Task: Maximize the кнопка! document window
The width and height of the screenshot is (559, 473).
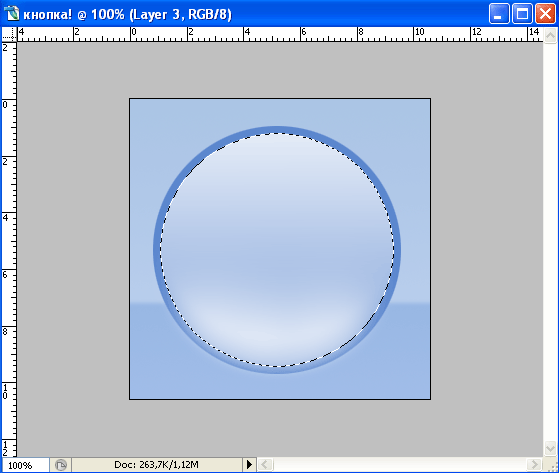Action: (x=522, y=14)
